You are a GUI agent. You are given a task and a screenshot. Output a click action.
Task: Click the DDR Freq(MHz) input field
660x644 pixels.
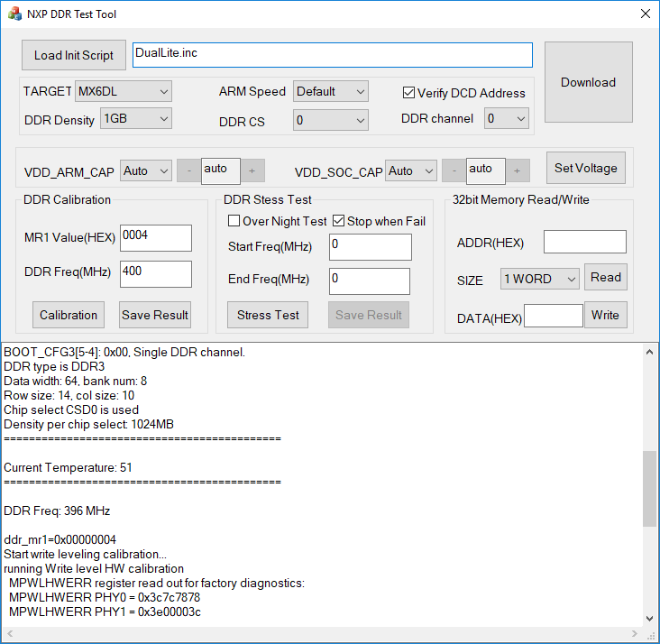tap(156, 274)
